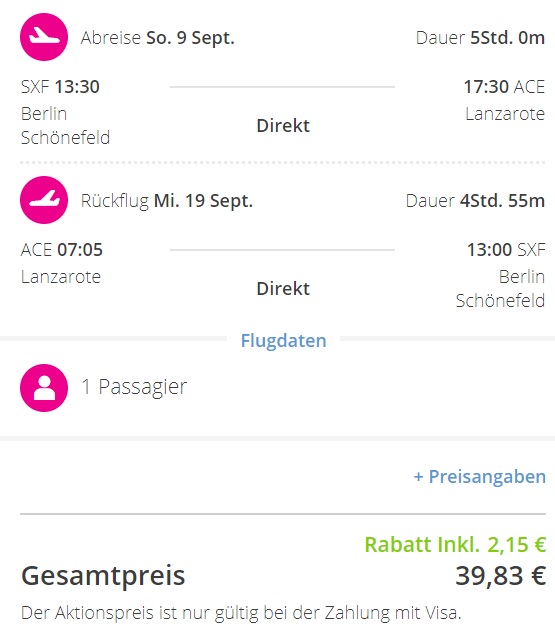Screen dimensions: 555x643
Task: Click the outbound Direkt flight label
Action: 283,125
